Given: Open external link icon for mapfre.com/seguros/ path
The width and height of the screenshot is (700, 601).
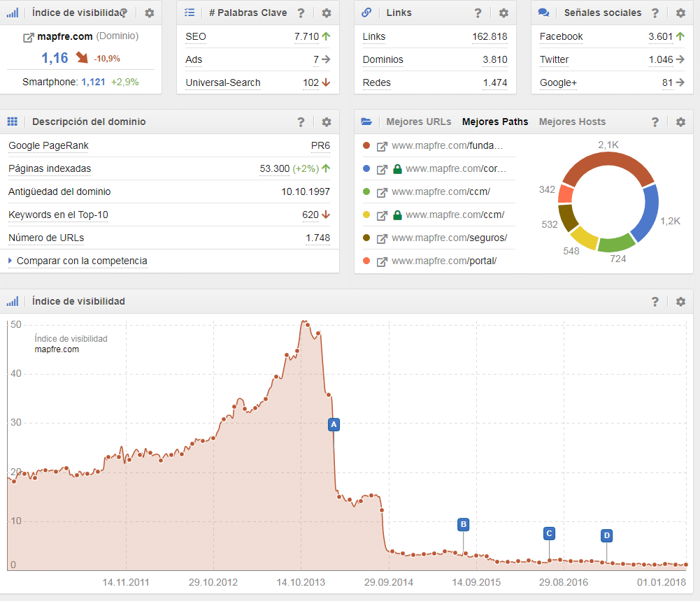Looking at the screenshot, I should (x=382, y=239).
